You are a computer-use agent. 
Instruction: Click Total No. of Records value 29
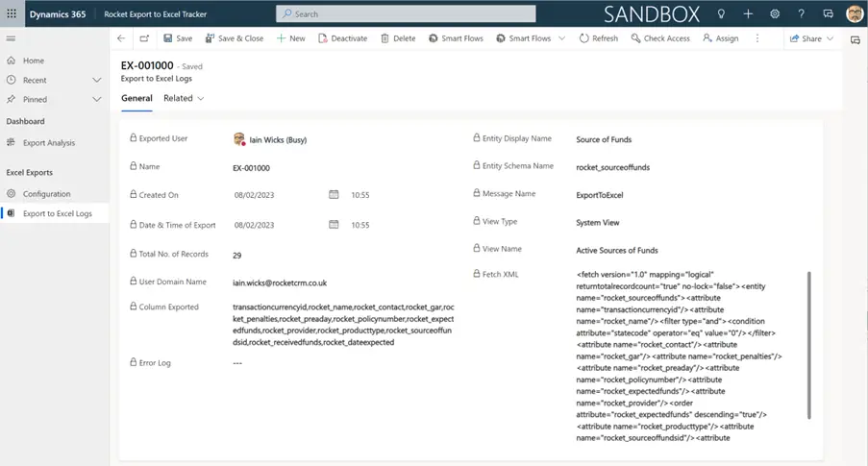(x=236, y=256)
